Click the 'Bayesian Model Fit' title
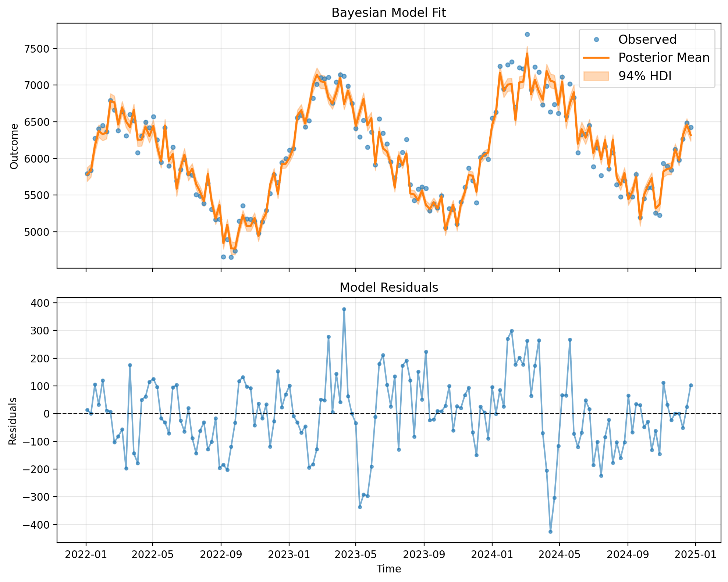728x582 pixels. 388,13
